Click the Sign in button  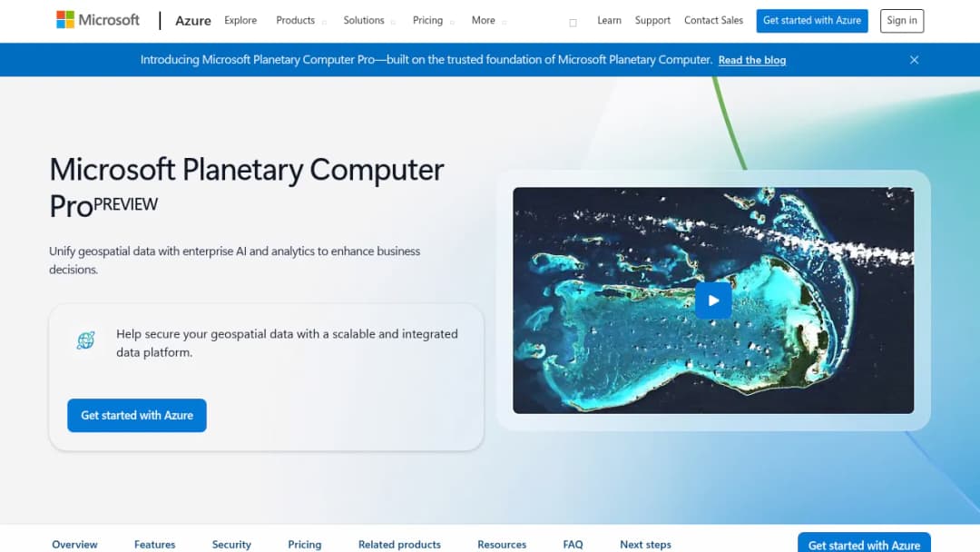tap(902, 21)
